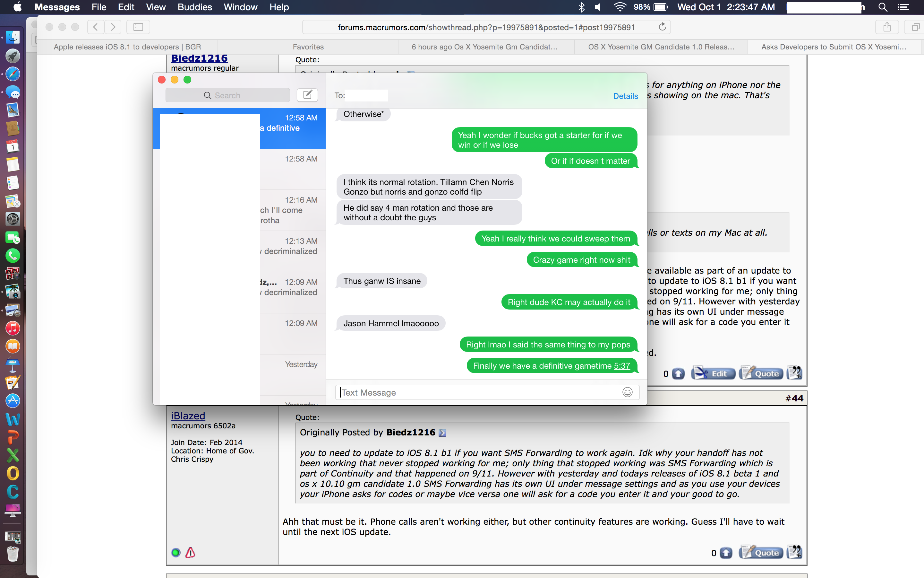Screen dimensions: 924x578
Task: Open post number #44 permalink
Action: [795, 398]
